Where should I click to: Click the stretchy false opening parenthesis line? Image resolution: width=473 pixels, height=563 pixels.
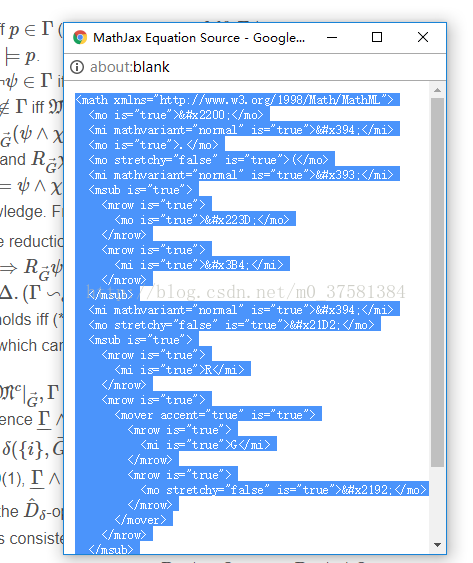[209, 160]
